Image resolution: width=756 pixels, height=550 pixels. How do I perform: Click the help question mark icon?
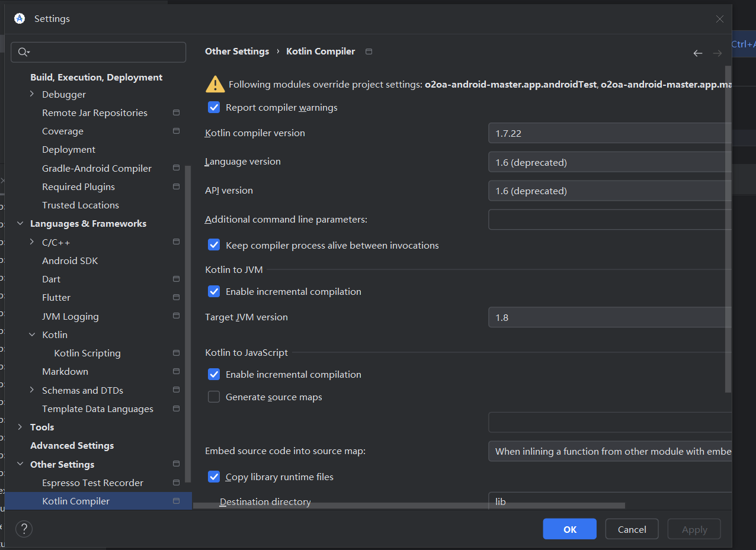(24, 529)
